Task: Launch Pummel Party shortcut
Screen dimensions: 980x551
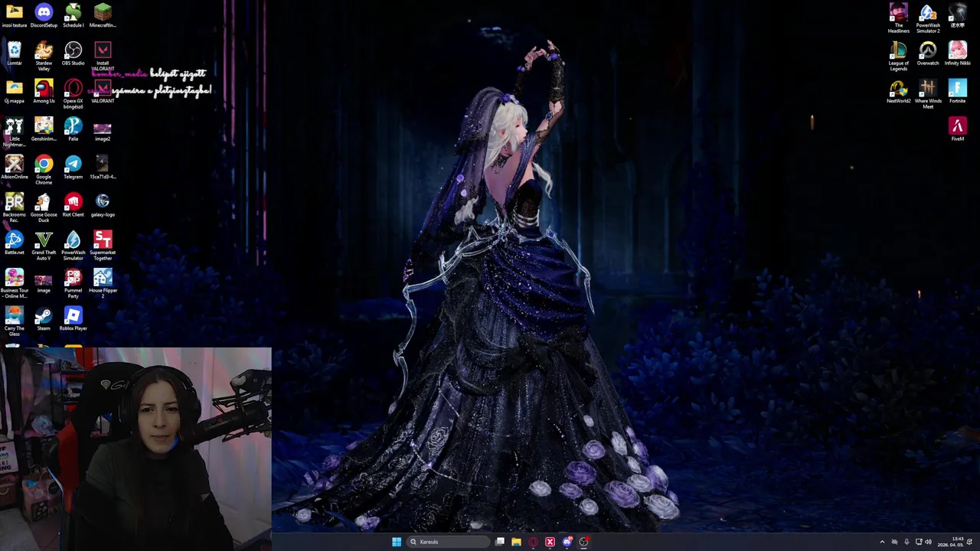Action: coord(73,283)
